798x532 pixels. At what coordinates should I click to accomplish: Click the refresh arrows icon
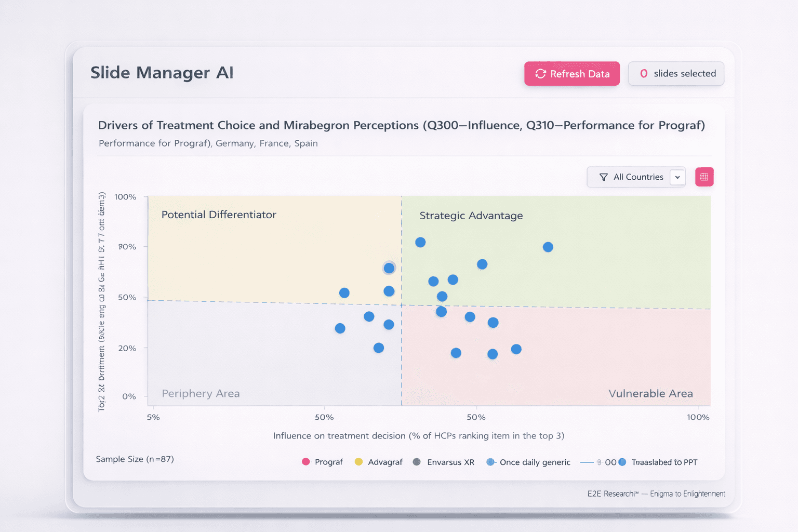pyautogui.click(x=540, y=74)
